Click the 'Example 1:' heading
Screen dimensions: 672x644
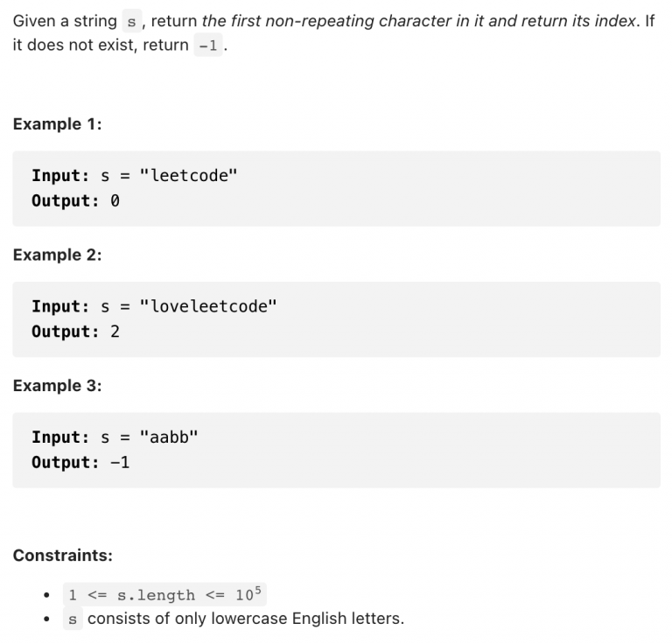coord(58,124)
